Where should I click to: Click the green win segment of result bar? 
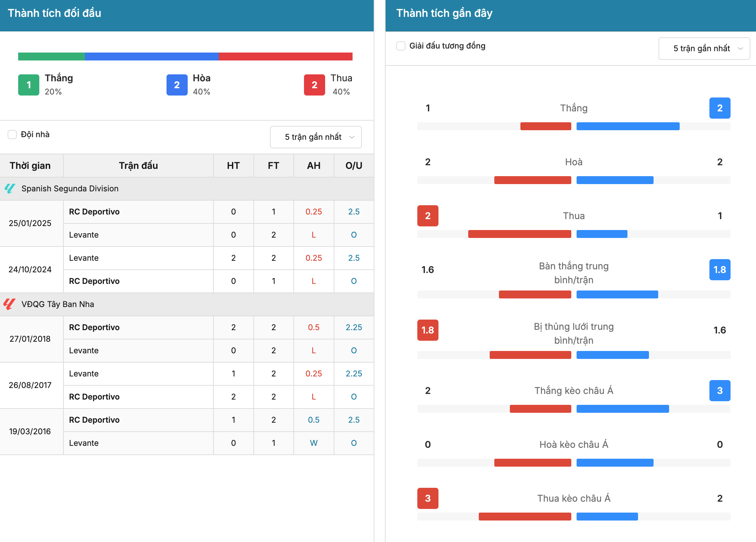pyautogui.click(x=51, y=56)
